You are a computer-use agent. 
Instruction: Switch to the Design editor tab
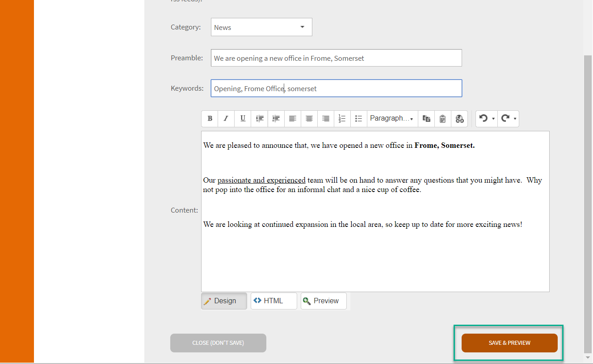coord(224,301)
